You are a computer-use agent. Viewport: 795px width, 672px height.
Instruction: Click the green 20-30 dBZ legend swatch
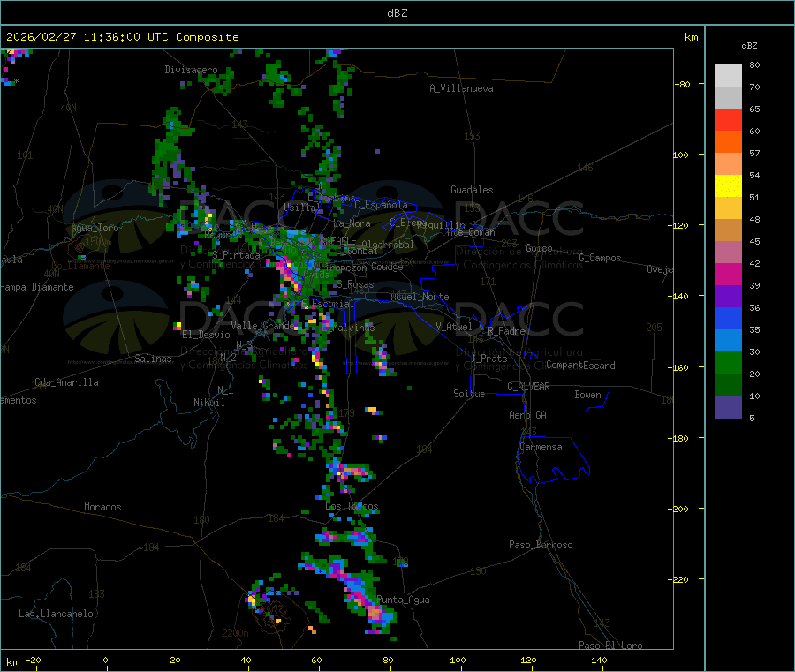pyautogui.click(x=728, y=362)
